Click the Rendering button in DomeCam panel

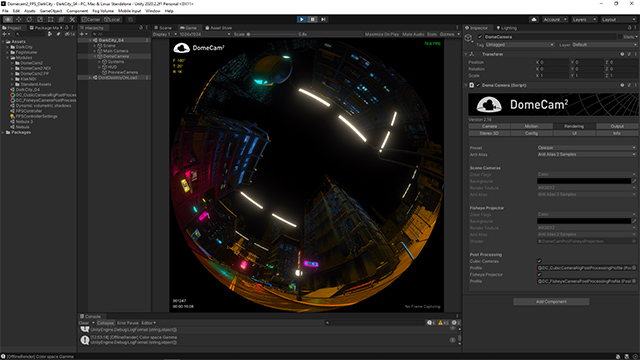pos(574,127)
